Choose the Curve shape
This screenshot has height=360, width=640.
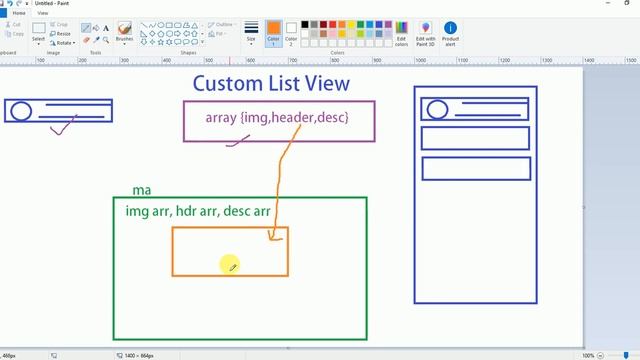click(x=152, y=25)
